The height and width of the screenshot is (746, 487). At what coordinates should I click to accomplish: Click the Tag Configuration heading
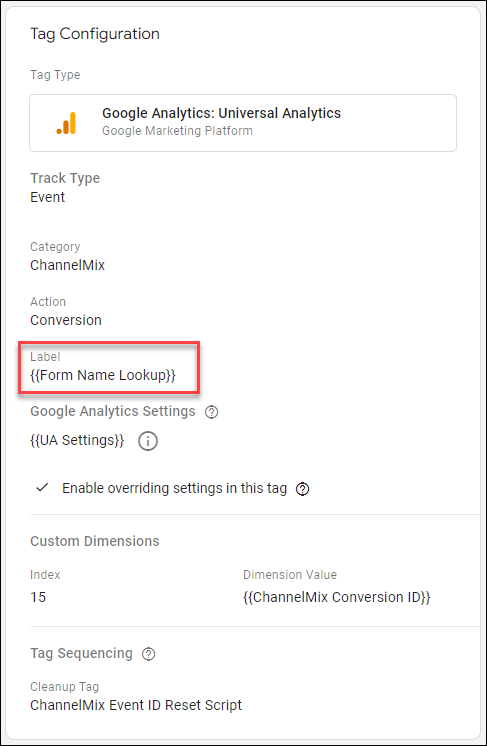coord(95,34)
